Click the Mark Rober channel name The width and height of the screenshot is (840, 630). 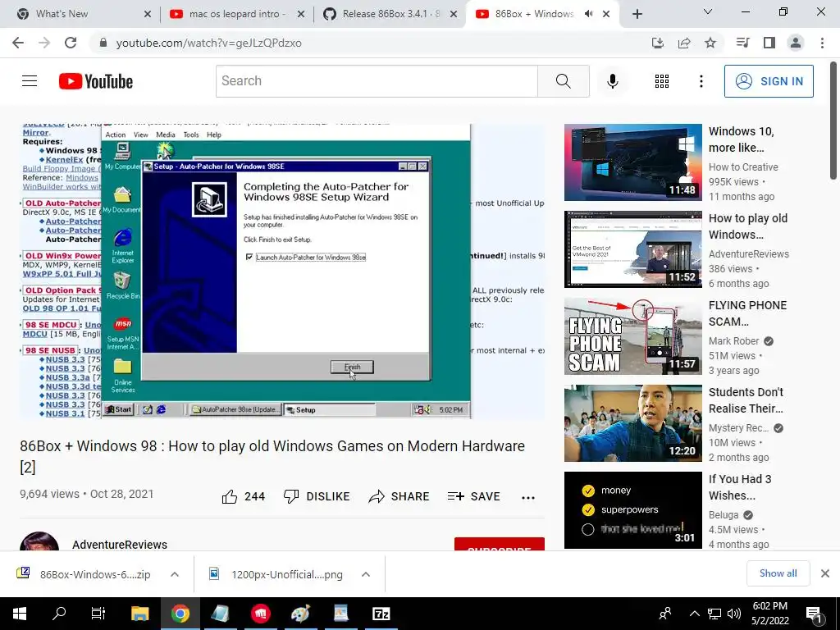coord(733,340)
